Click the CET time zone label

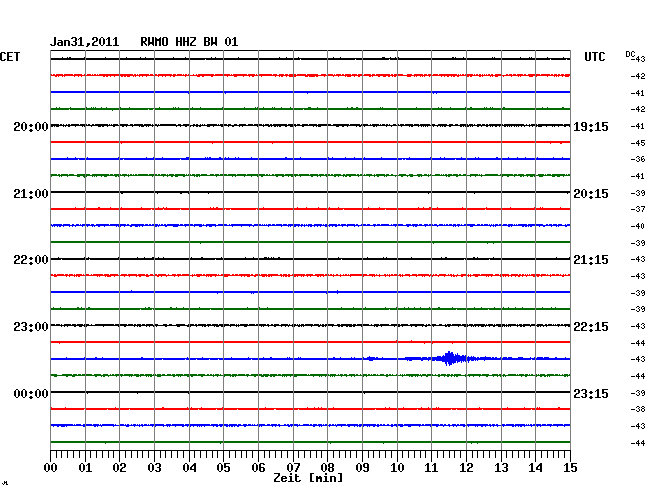10,57
